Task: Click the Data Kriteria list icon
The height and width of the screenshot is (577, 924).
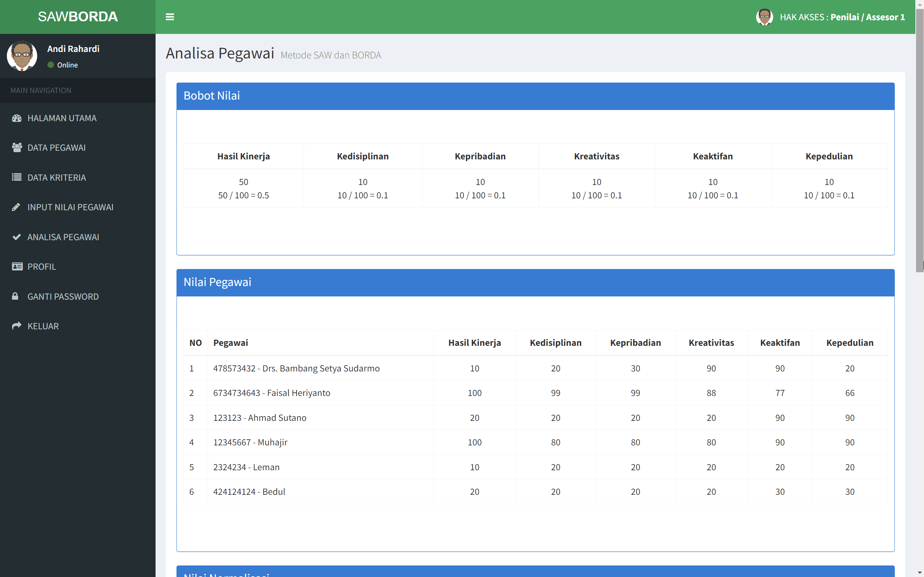Action: 17,177
